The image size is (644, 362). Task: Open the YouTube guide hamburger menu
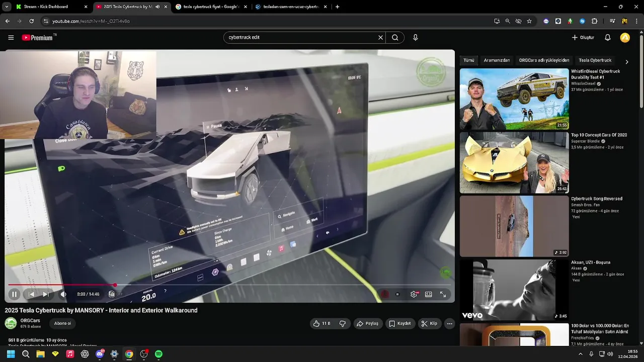[11, 37]
